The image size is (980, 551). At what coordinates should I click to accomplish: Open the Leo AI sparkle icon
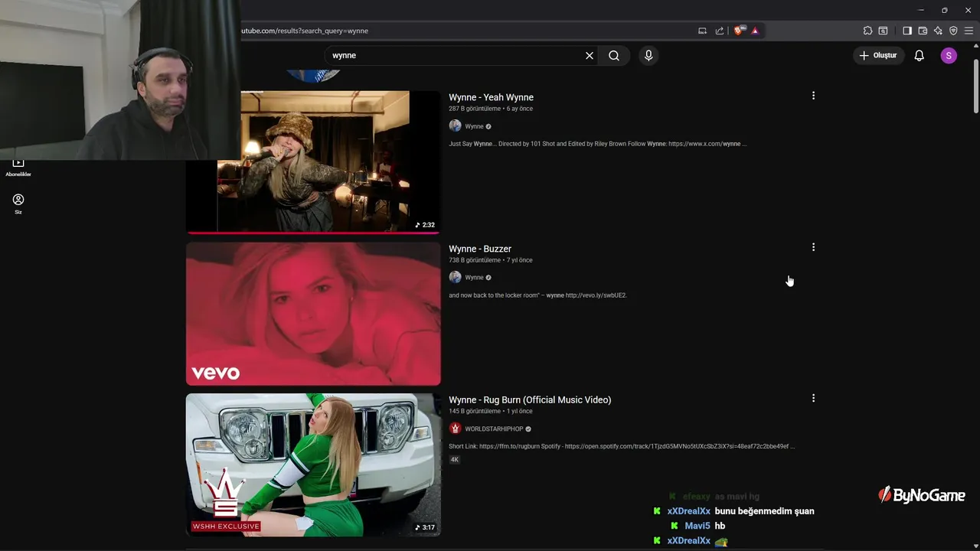click(938, 31)
